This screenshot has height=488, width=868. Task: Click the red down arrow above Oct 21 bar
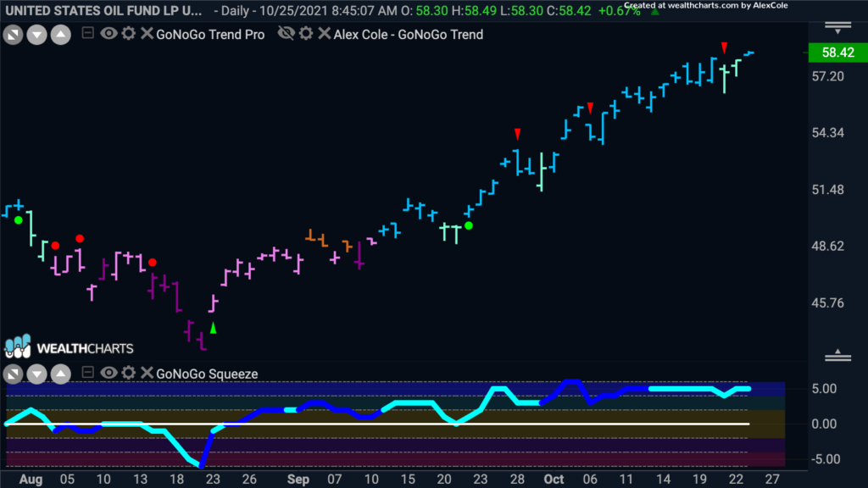click(724, 48)
